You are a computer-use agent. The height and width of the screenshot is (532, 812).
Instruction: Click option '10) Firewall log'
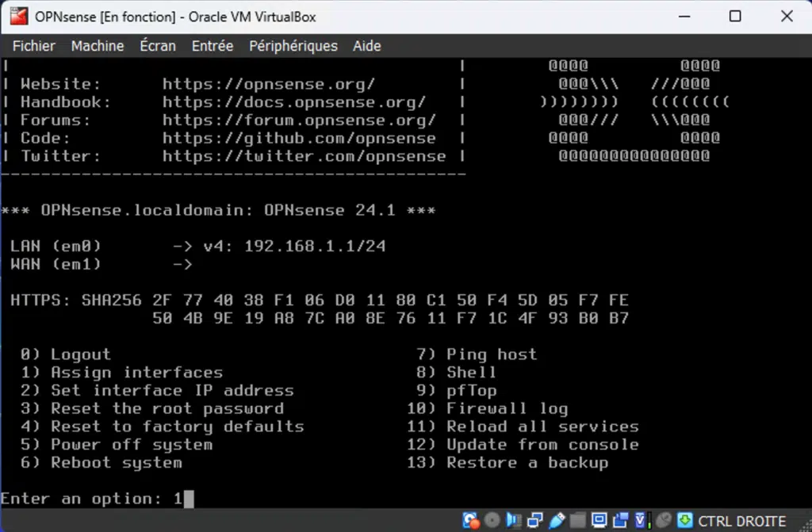[488, 409]
